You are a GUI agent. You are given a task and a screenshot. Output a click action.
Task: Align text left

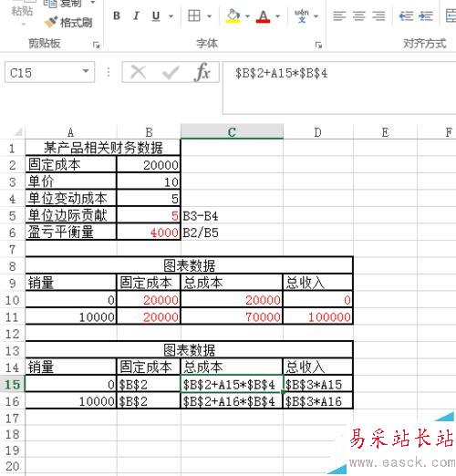339,16
